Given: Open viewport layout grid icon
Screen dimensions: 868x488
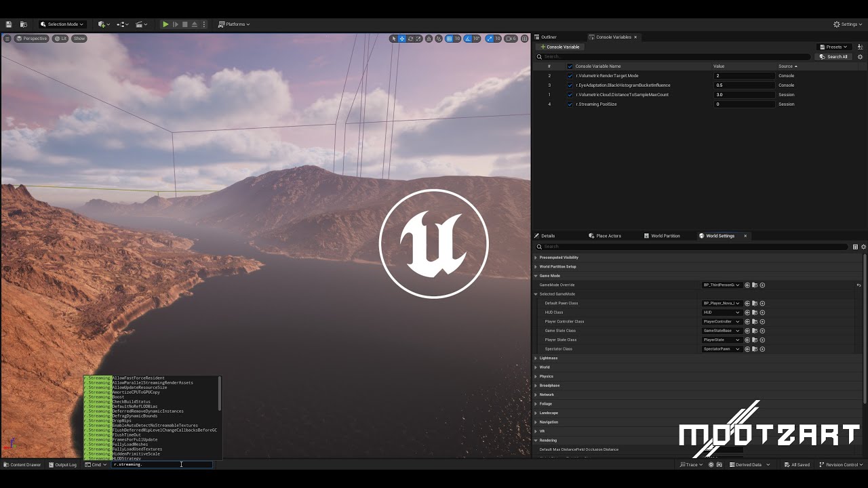Looking at the screenshot, I should (524, 39).
